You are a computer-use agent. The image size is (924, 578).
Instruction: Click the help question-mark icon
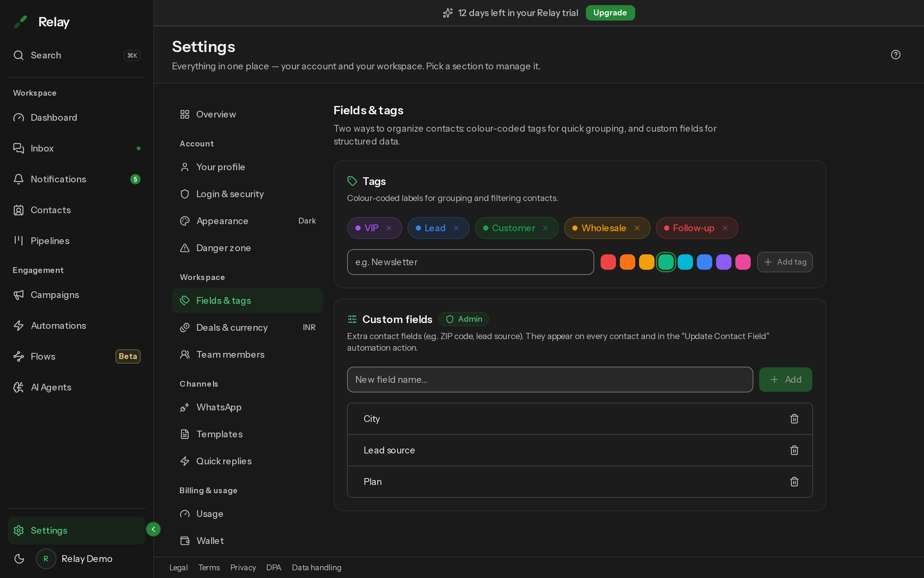click(895, 55)
